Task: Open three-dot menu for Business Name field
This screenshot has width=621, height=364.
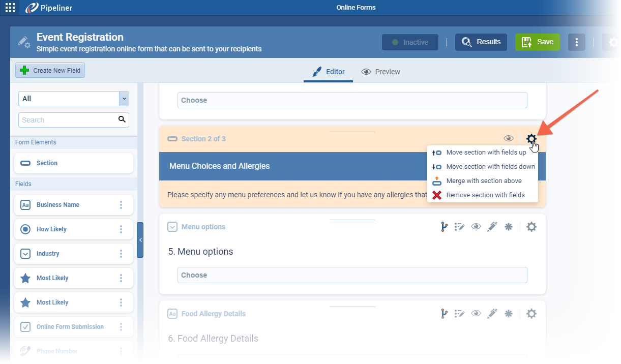Action: [121, 205]
